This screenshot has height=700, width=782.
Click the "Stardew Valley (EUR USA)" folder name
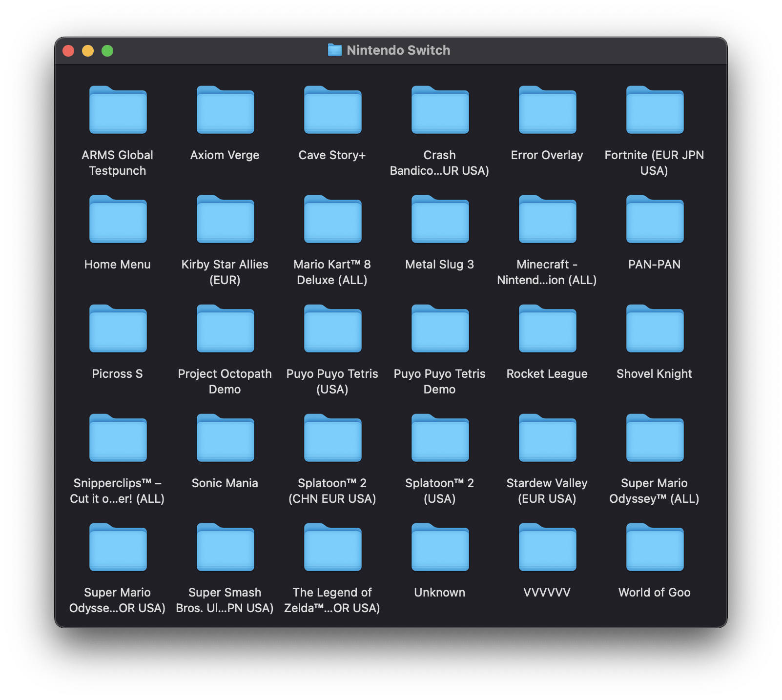[x=547, y=491]
